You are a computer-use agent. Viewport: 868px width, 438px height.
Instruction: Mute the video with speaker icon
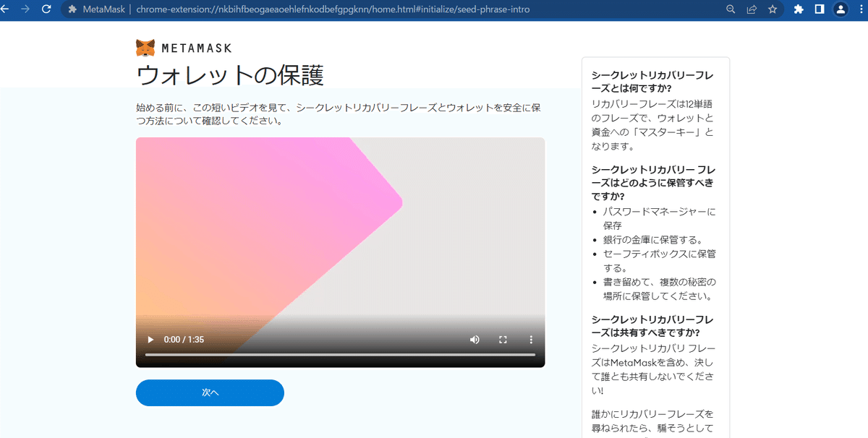pyautogui.click(x=475, y=340)
